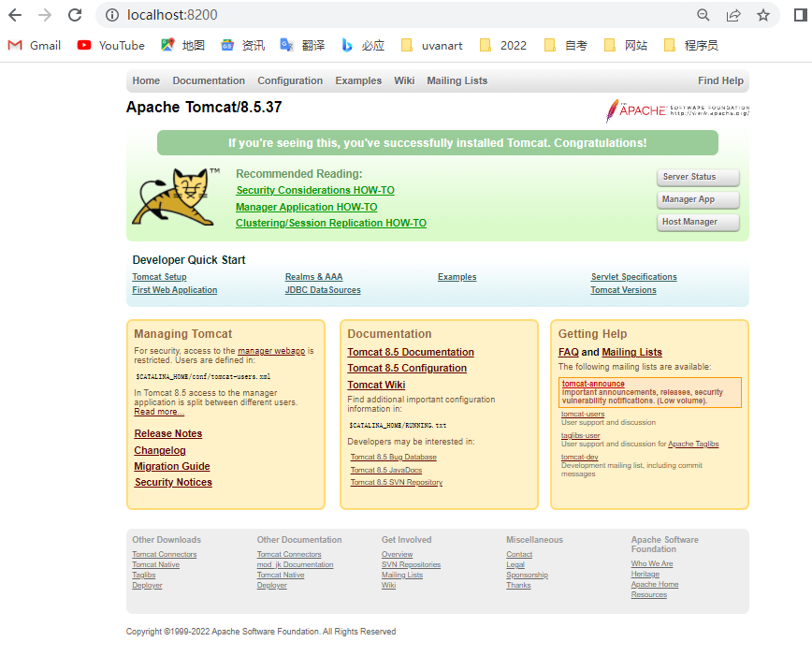The width and height of the screenshot is (812, 656).
Task: View site information icon in address bar
Action: pos(112,15)
